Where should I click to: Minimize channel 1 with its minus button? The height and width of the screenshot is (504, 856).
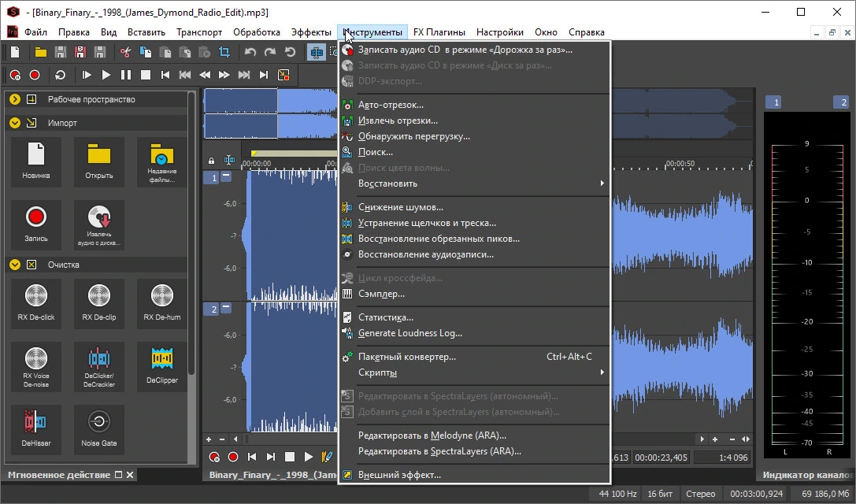(226, 176)
